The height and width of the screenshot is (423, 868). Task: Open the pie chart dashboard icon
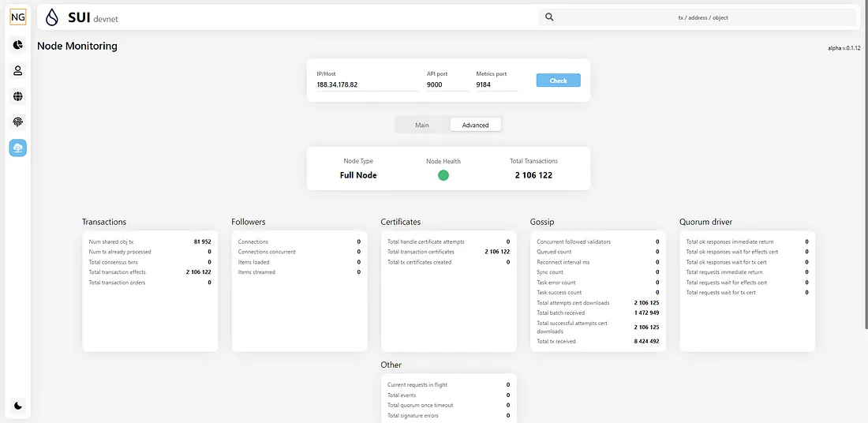[x=17, y=45]
